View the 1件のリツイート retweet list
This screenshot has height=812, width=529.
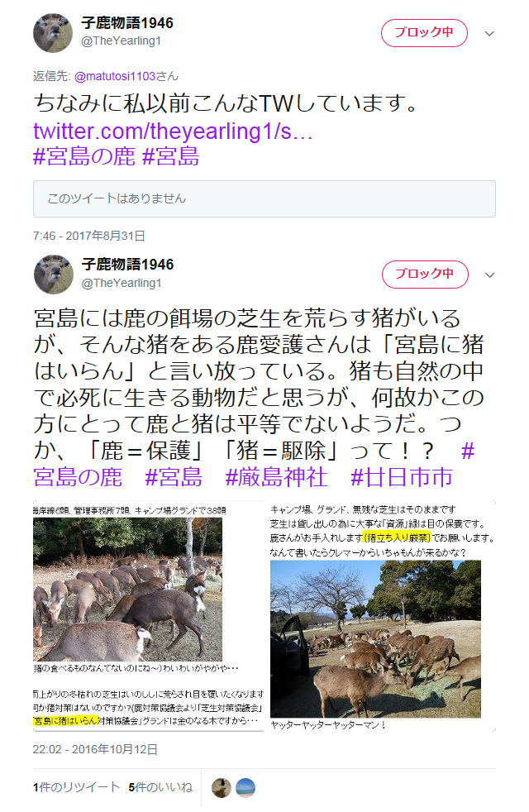click(77, 787)
